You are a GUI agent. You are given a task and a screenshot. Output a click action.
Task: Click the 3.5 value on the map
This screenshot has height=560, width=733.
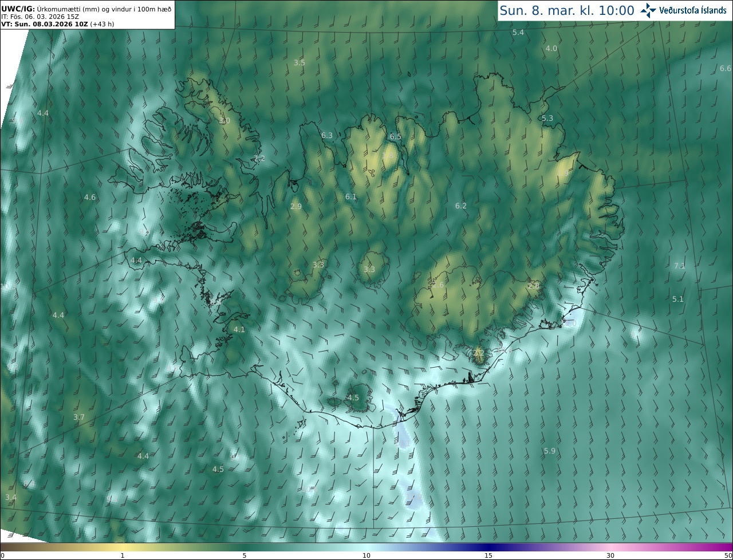click(299, 62)
